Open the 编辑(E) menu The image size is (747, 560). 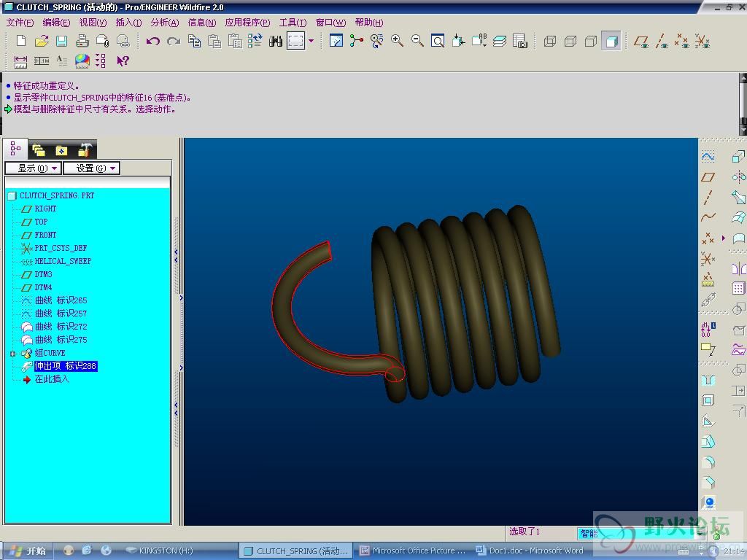[x=56, y=23]
